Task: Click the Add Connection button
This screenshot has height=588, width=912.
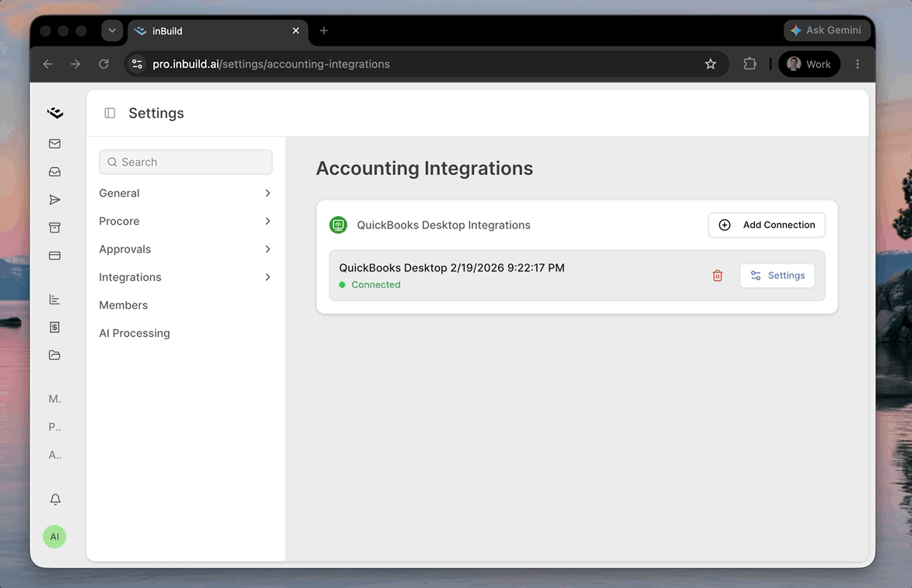Action: point(766,225)
